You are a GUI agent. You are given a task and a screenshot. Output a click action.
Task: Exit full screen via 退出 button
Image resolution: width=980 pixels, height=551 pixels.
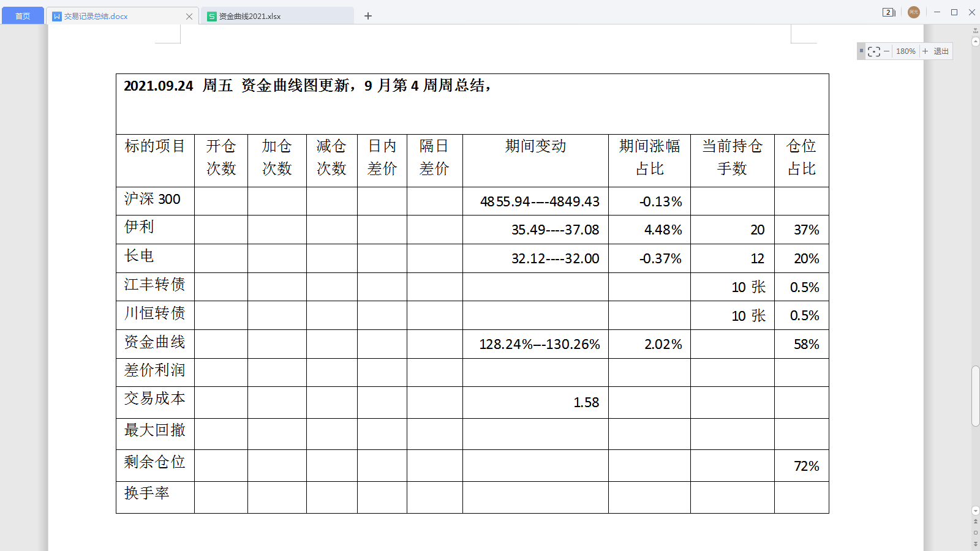tap(941, 51)
